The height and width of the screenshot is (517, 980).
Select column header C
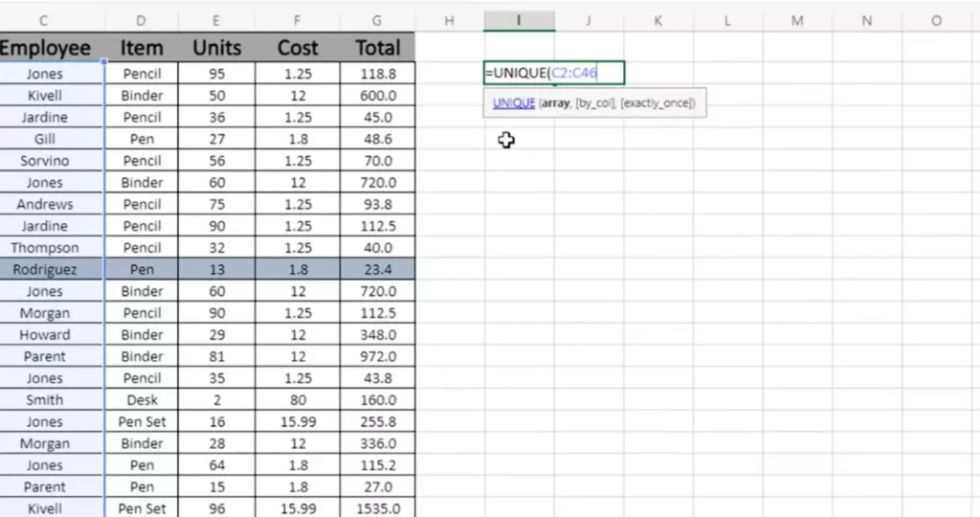tap(44, 21)
